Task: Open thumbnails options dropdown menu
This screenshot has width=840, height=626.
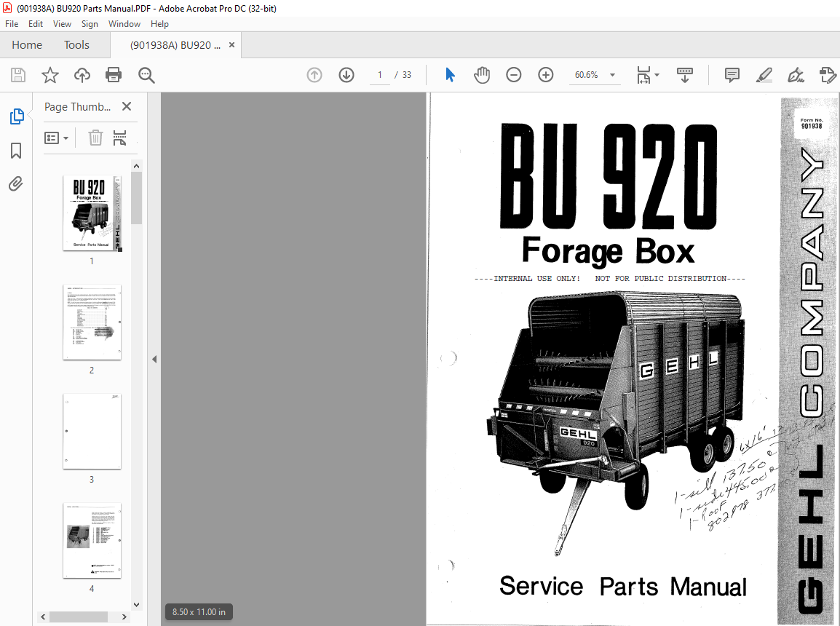Action: [57, 138]
